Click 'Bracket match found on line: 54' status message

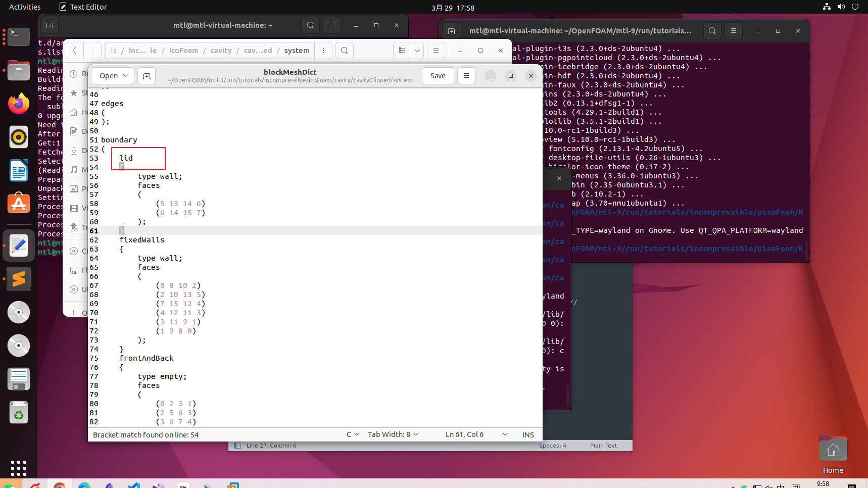(x=146, y=435)
